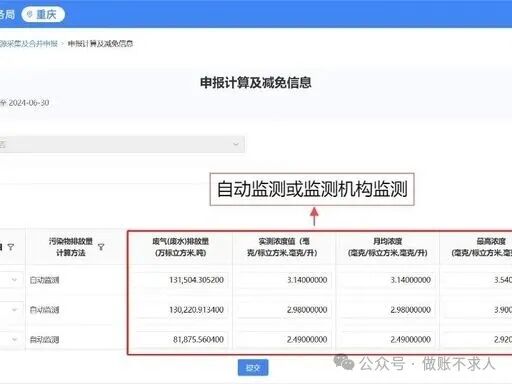
Task: Click the emission field 130,220.913400
Action: [x=181, y=310]
